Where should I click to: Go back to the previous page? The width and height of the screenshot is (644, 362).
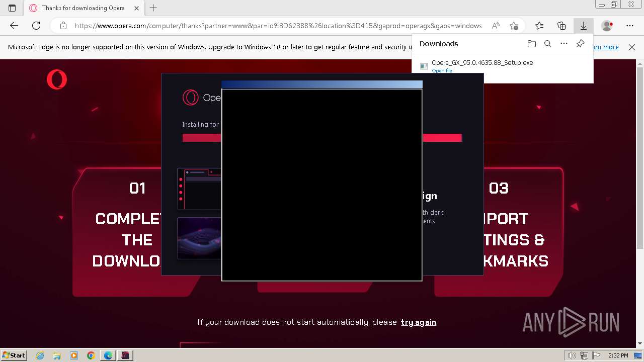(x=14, y=26)
